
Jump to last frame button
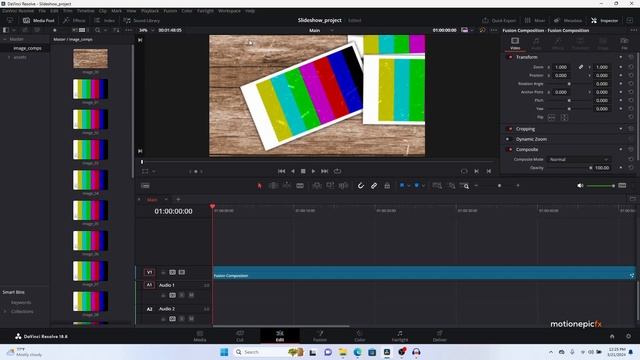(324, 171)
